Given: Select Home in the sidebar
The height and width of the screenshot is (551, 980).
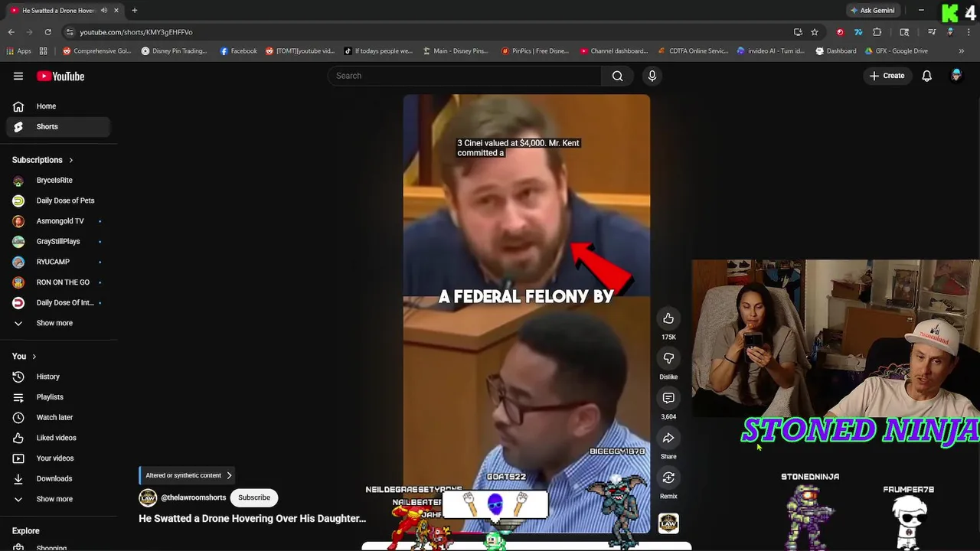Looking at the screenshot, I should 58,106.
